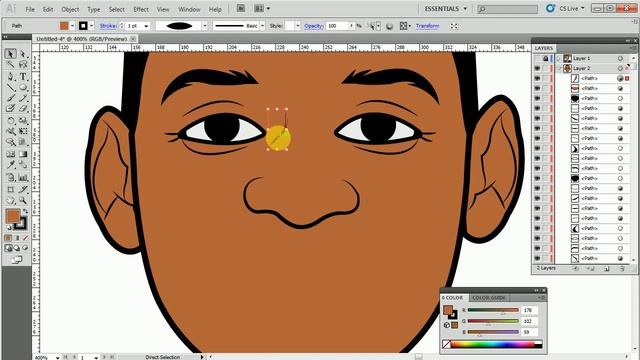
Task: Click the Go to Bridge icon
Action: point(241,8)
